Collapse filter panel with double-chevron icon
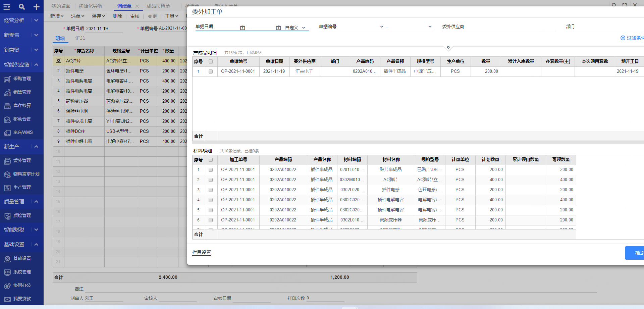 (x=448, y=47)
